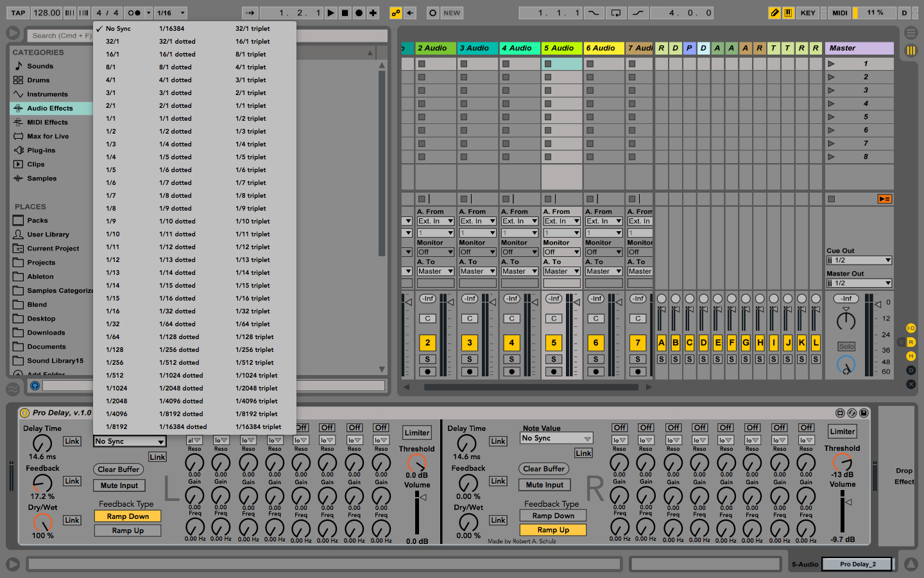The width and height of the screenshot is (924, 578).
Task: Toggle the left channel Limiter button
Action: [416, 433]
